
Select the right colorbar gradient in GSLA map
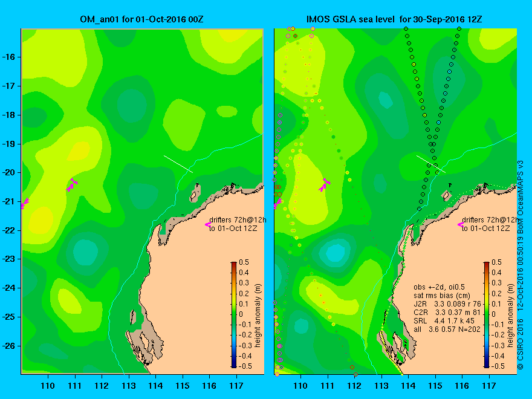[x=487, y=314]
